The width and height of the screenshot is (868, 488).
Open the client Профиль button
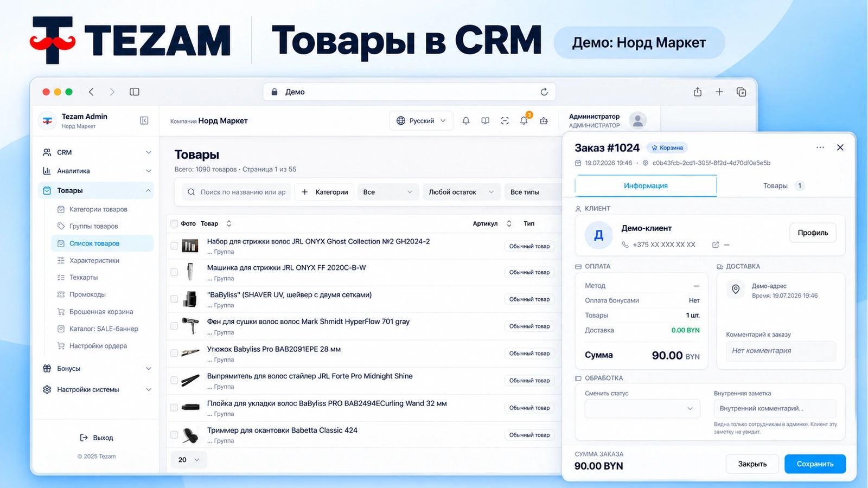tap(813, 233)
